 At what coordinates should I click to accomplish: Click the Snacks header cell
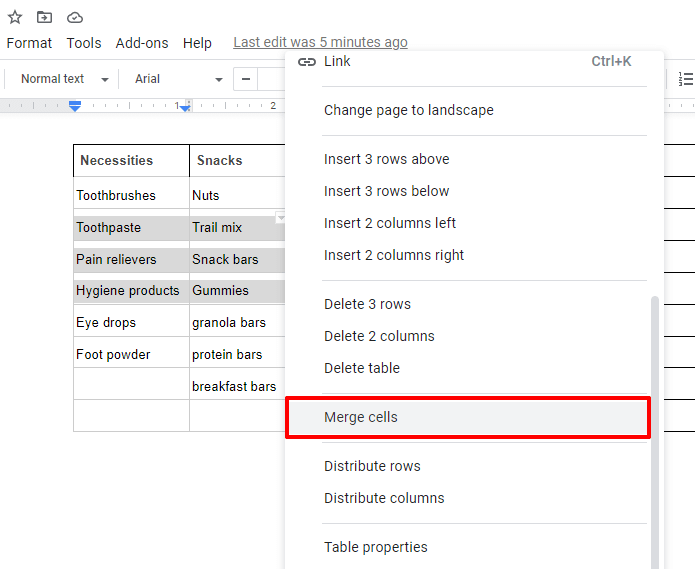[x=238, y=160]
